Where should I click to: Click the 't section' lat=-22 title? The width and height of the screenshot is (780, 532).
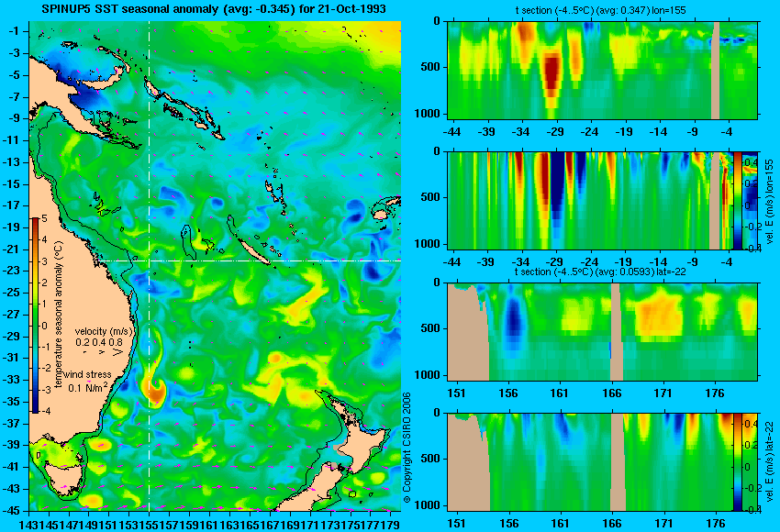tap(602, 272)
